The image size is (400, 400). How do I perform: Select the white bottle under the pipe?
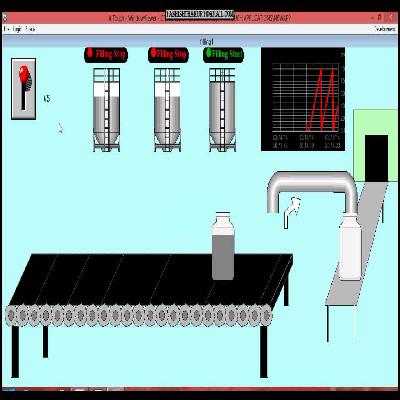350,247
